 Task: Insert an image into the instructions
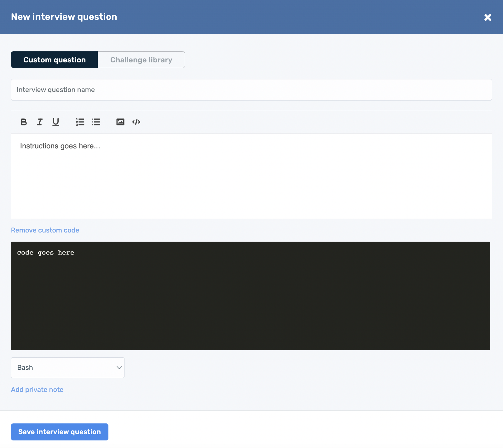pos(120,122)
